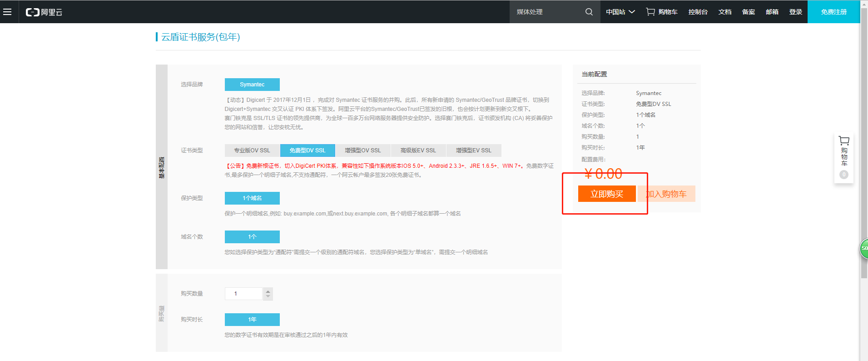The width and height of the screenshot is (868, 361).
Task: Open the 文档 menu item
Action: point(724,12)
